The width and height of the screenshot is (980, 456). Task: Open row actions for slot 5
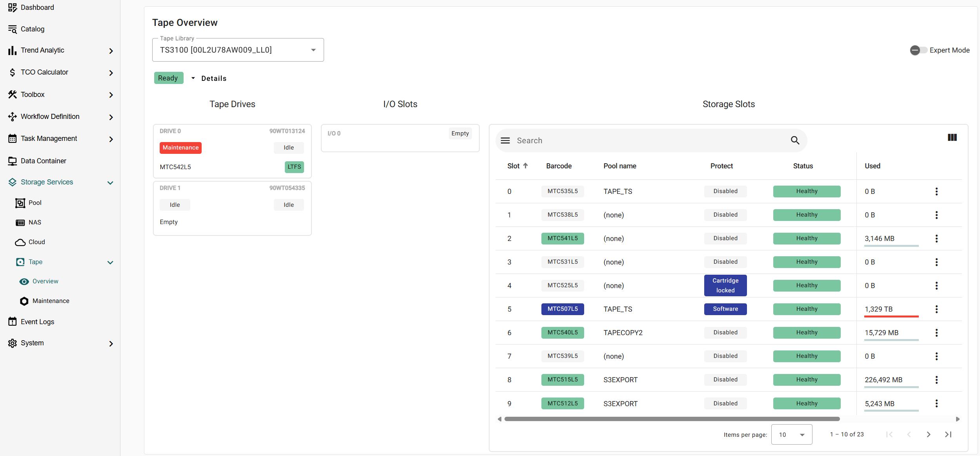click(936, 309)
